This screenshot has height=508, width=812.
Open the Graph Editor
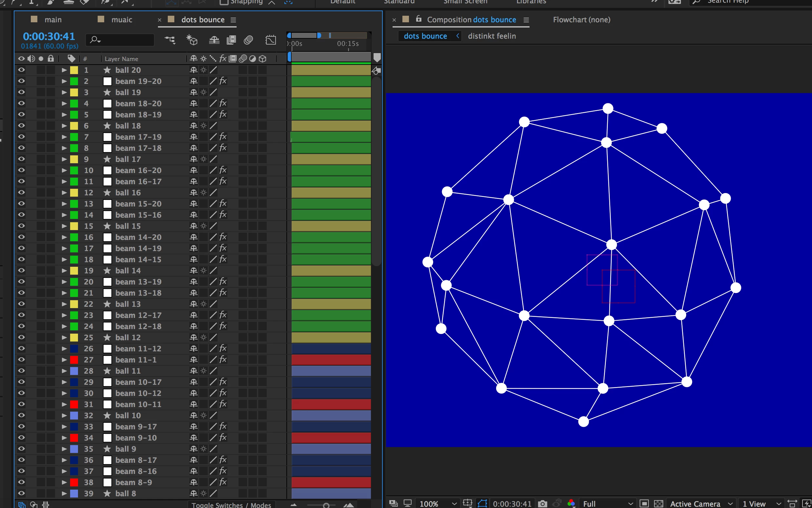[270, 40]
